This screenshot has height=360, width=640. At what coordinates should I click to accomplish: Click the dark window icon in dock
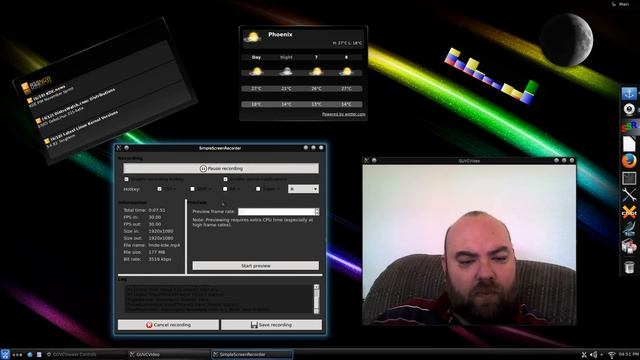click(x=629, y=178)
